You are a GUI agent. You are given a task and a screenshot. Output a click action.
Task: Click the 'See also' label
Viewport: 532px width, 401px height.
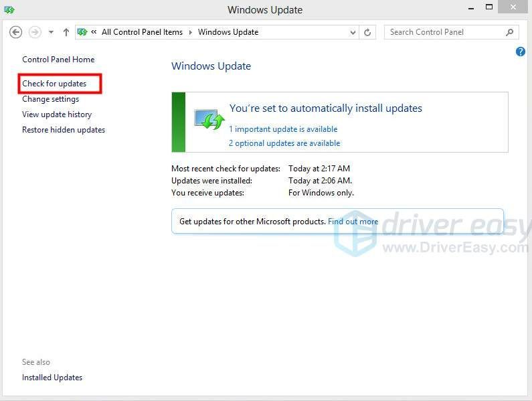pyautogui.click(x=36, y=362)
